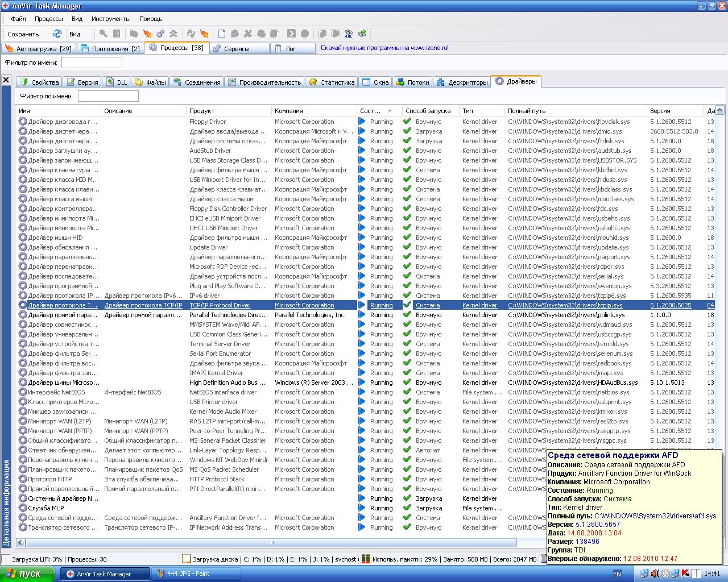Click the gear icon in the Служба MUP row

[x=23, y=508]
